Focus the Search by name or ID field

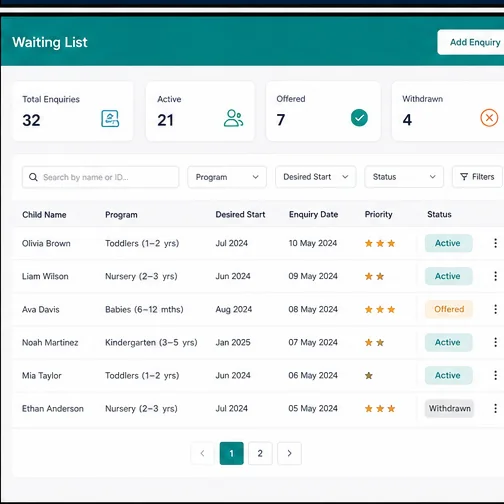pos(100,177)
